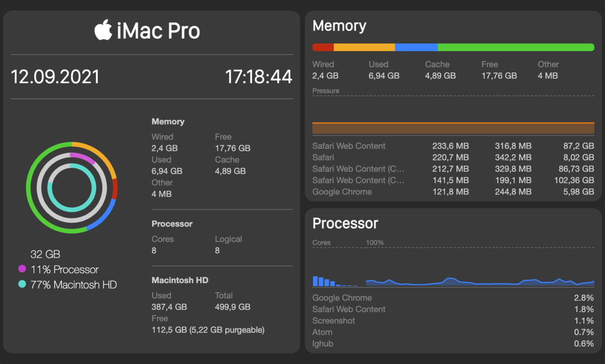Click the large Memory panel title
Screen dimensions: 605x364
[339, 26]
